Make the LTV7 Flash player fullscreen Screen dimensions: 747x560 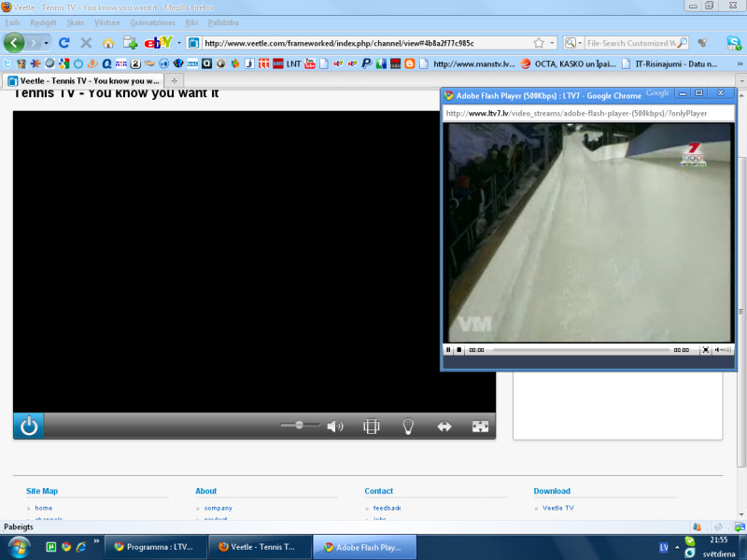point(706,350)
